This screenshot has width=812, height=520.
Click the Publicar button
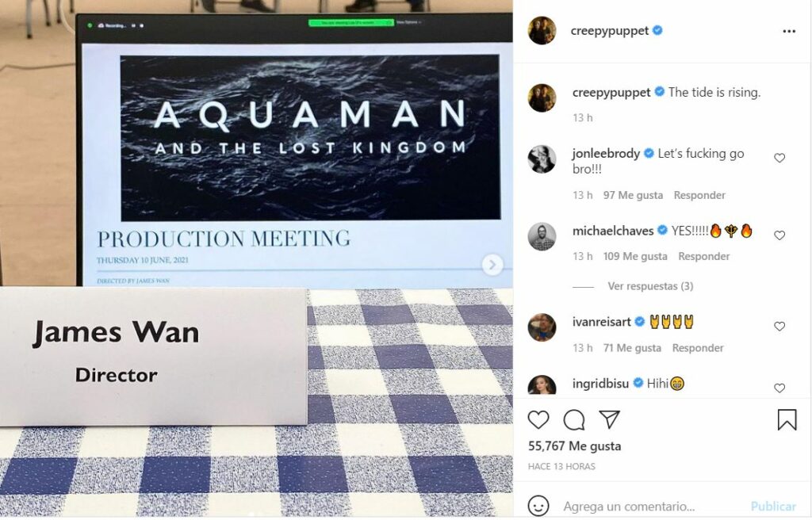coord(773,506)
